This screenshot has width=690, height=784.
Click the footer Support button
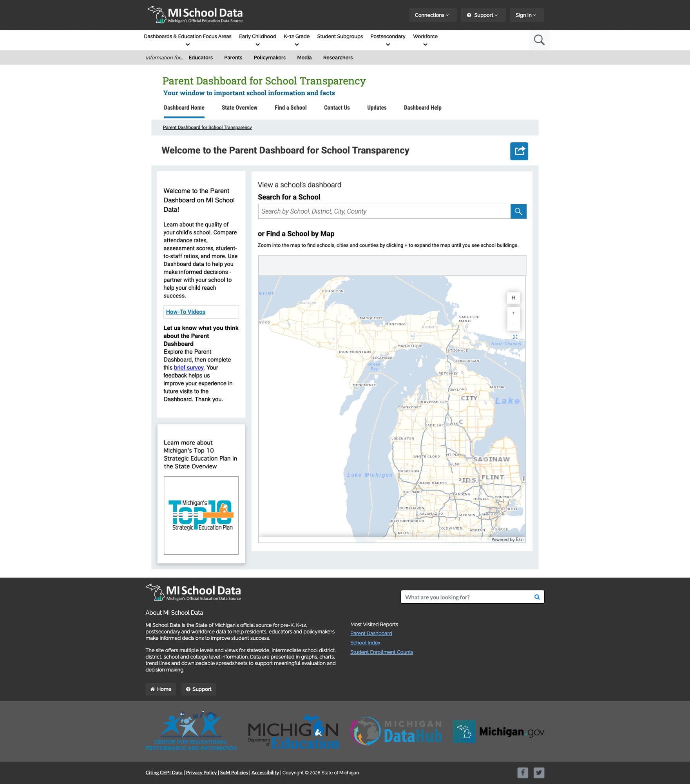coord(199,689)
